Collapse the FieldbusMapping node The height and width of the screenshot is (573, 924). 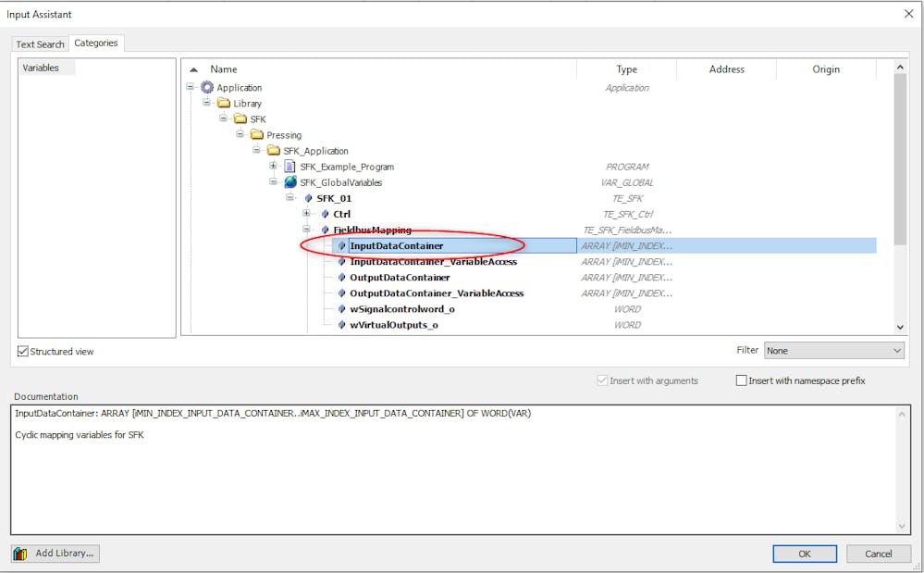click(x=306, y=230)
